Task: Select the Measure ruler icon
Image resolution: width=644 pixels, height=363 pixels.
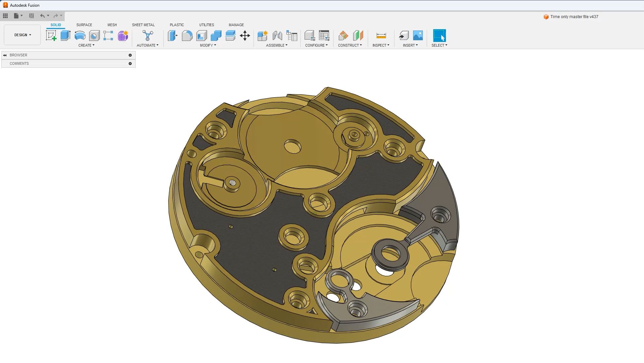Action: (381, 36)
